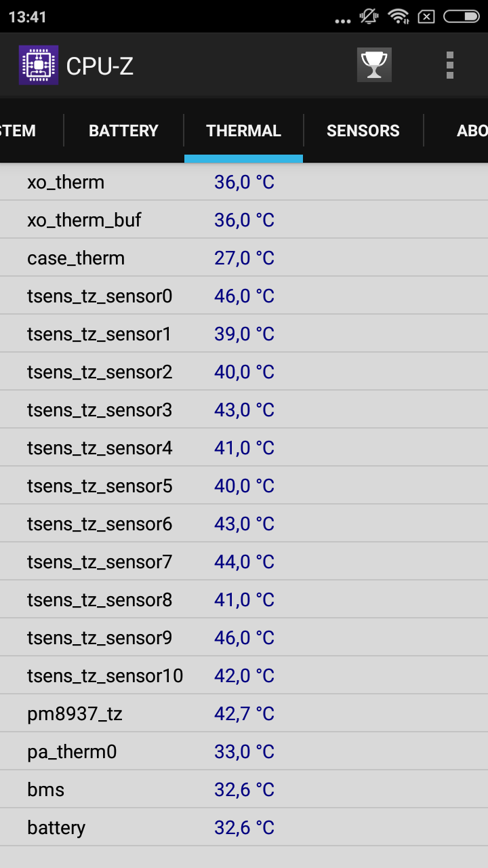Select the pm8937_tz temperature row
Image resolution: width=488 pixels, height=868 pixels.
(244, 714)
